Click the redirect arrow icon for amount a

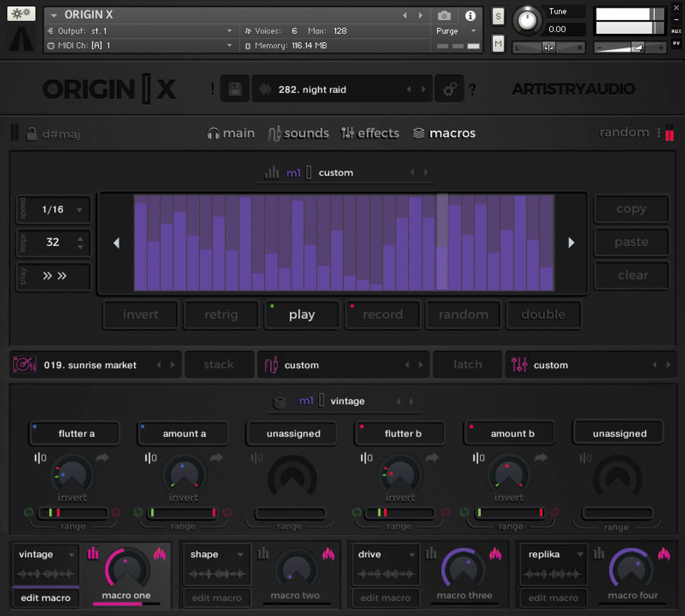tap(216, 457)
